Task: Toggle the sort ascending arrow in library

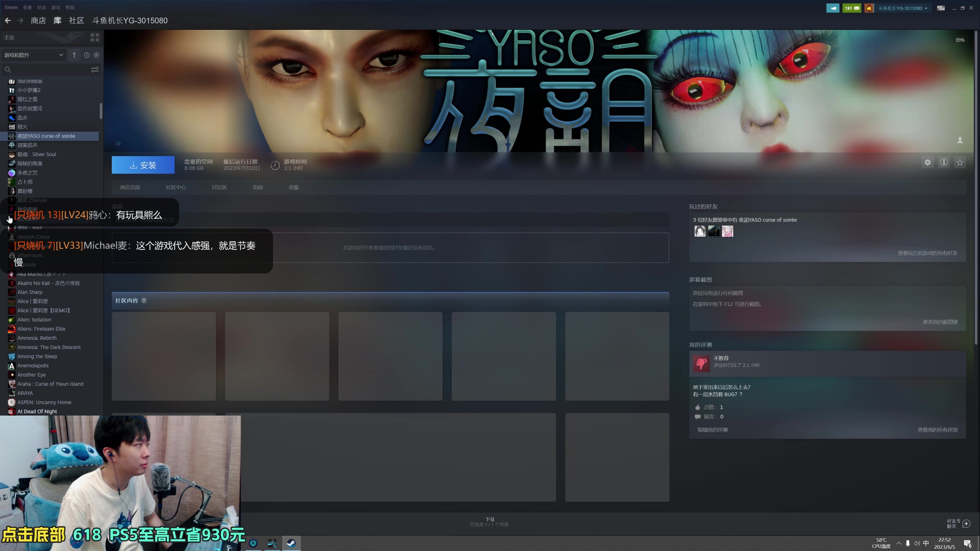Action: tap(74, 55)
